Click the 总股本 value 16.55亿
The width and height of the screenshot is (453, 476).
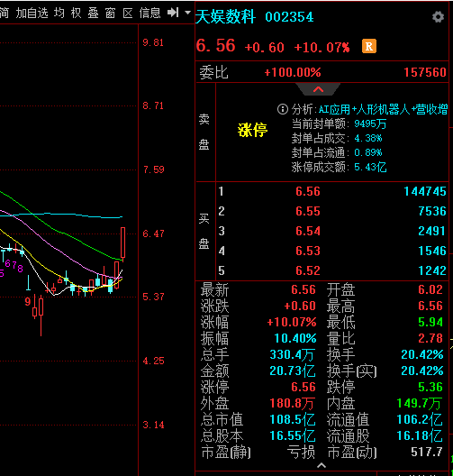point(293,436)
